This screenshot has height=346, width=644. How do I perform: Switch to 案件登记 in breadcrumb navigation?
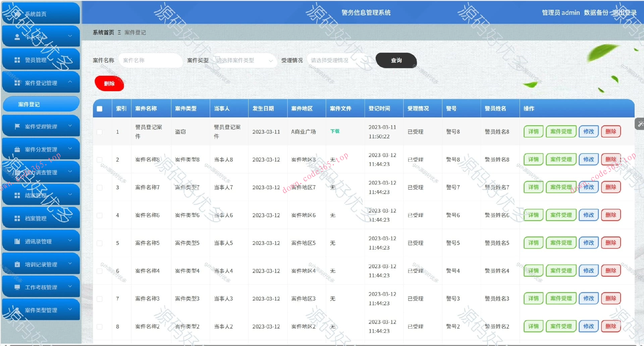point(135,32)
